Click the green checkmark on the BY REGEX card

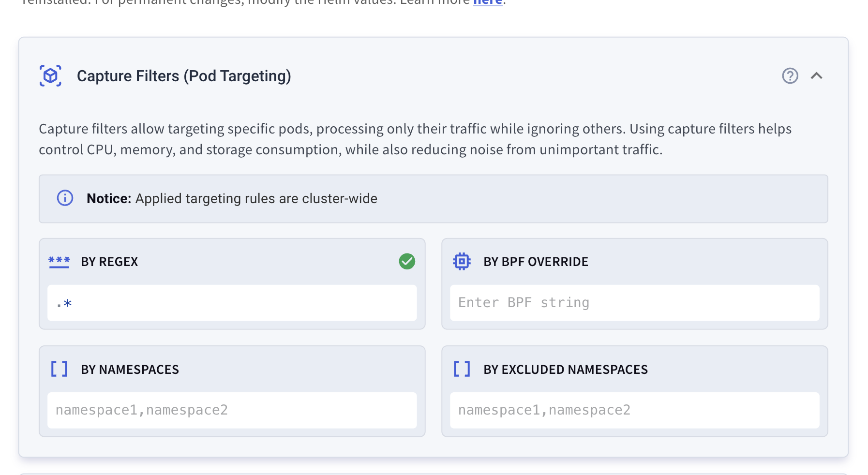[406, 261]
